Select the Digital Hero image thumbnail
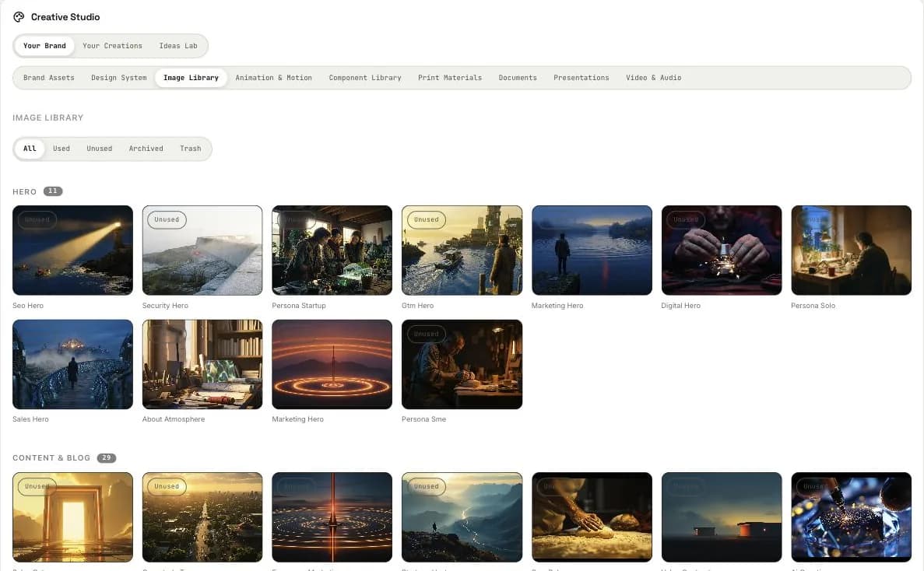Viewport: 924px width, 571px height. tap(722, 250)
